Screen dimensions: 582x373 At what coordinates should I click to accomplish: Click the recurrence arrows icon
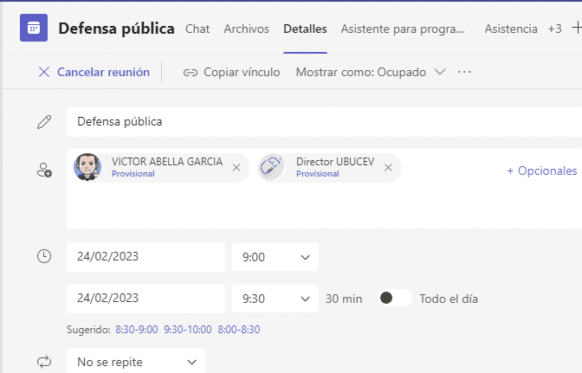(x=44, y=361)
